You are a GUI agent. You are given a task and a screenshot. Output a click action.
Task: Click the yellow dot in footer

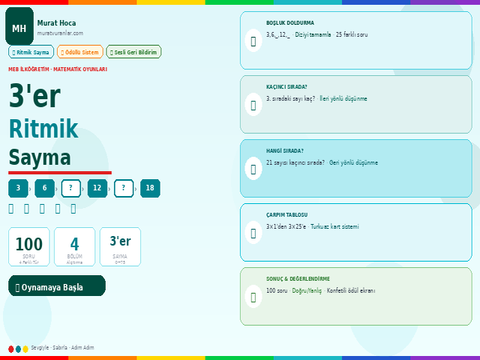tap(25, 349)
